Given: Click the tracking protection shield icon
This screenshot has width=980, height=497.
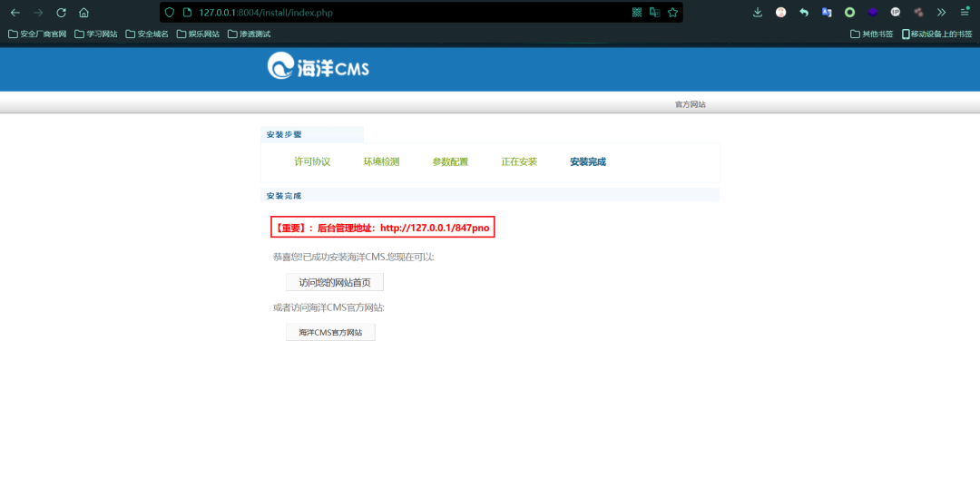Looking at the screenshot, I should [170, 13].
